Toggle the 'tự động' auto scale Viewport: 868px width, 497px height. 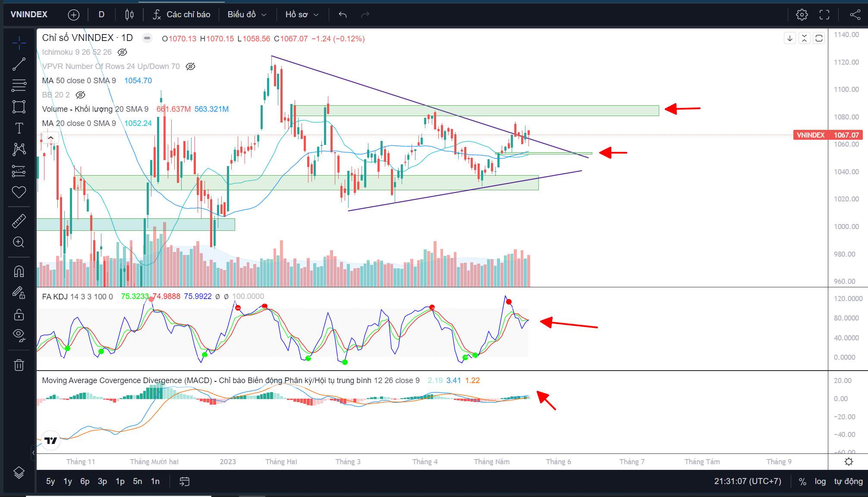click(848, 481)
